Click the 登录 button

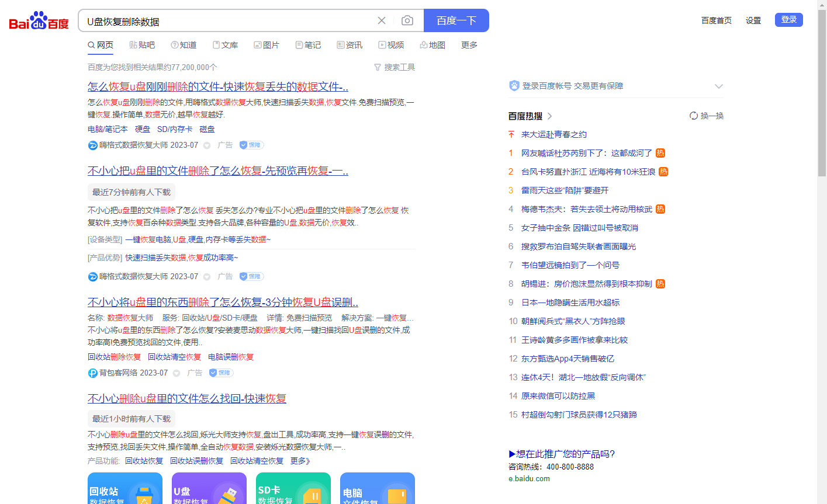click(788, 20)
